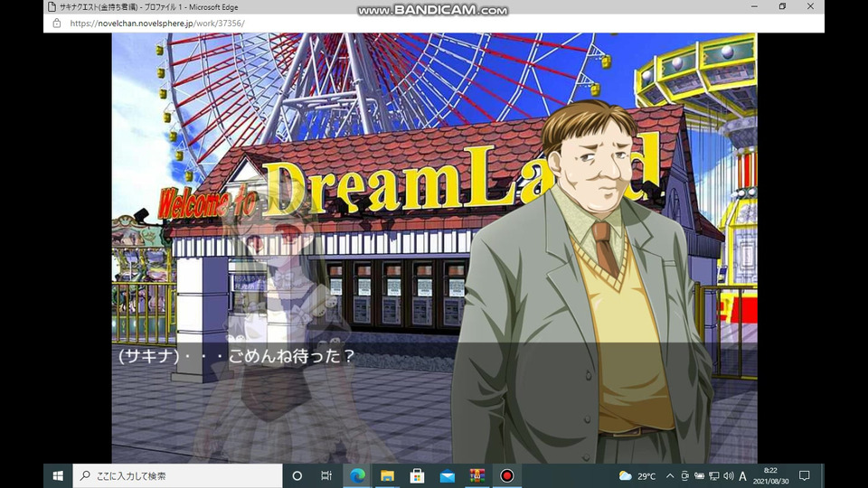Viewport: 868px width, 488px height.
Task: Advance dialogue text ごめんね待った？
Action: (292, 356)
